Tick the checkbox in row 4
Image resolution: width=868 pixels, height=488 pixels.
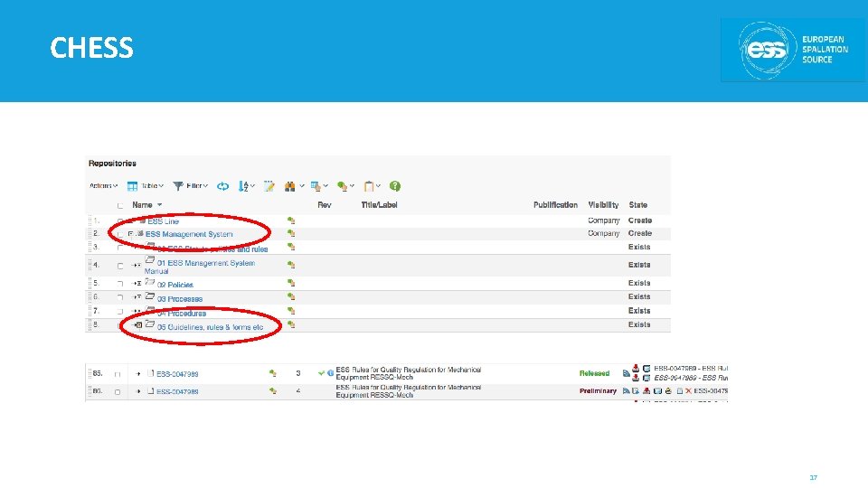pos(120,266)
